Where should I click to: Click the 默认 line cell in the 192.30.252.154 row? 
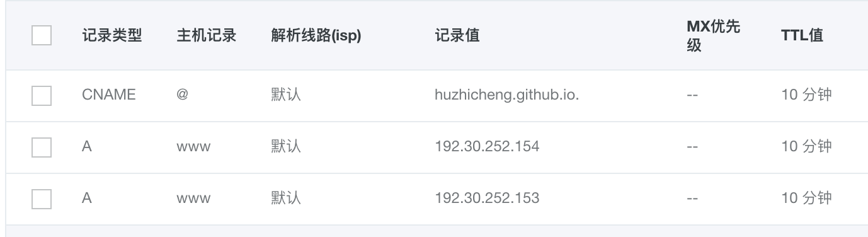[x=286, y=147]
